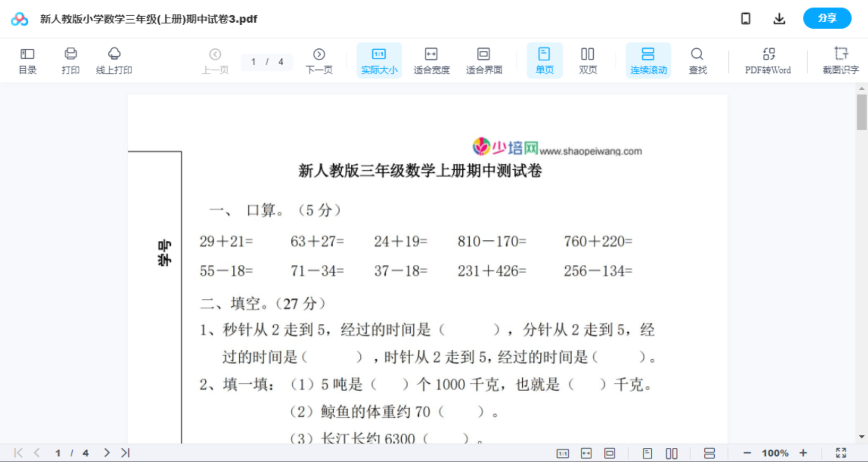Select 线上打印 online printing
The image size is (868, 462).
point(114,60)
